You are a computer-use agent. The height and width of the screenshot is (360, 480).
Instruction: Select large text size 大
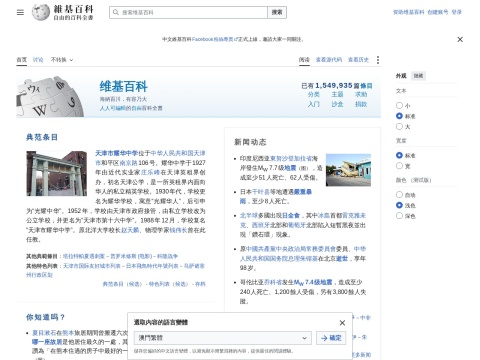399,126
